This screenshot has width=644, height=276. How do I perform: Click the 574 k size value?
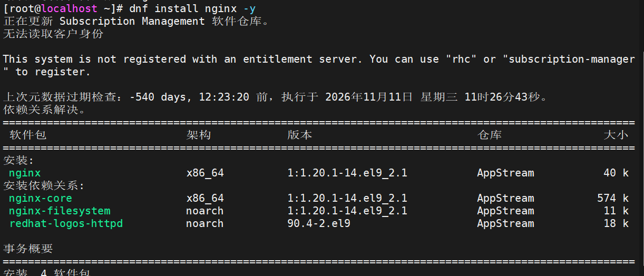[x=613, y=198]
